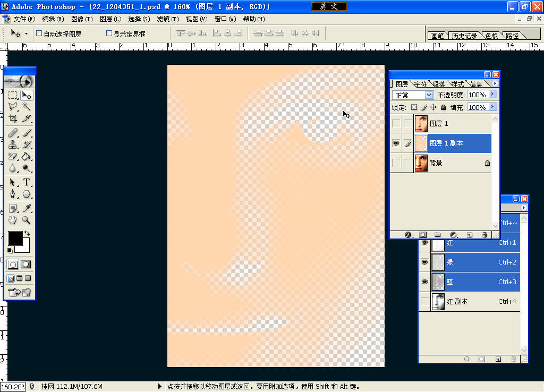Select the Notes tool
This screenshot has height=392, width=544.
click(x=13, y=208)
